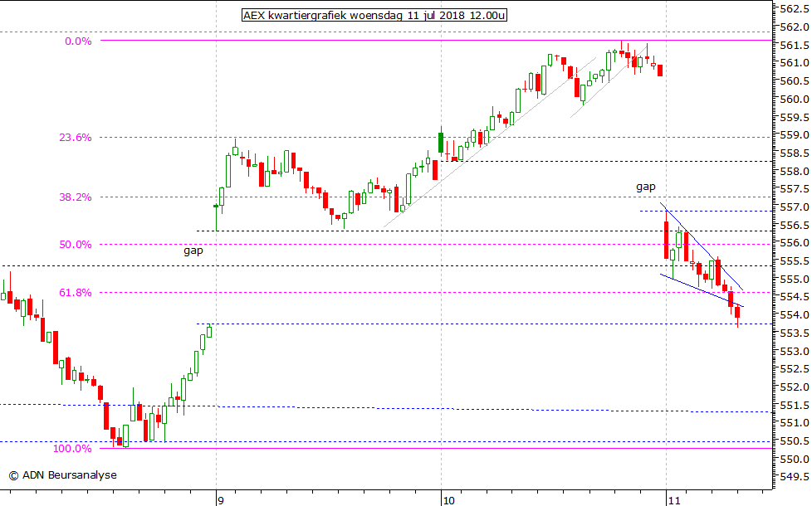Click the price label '557.5' on the axis
This screenshot has width=812, height=506.
tap(795, 189)
